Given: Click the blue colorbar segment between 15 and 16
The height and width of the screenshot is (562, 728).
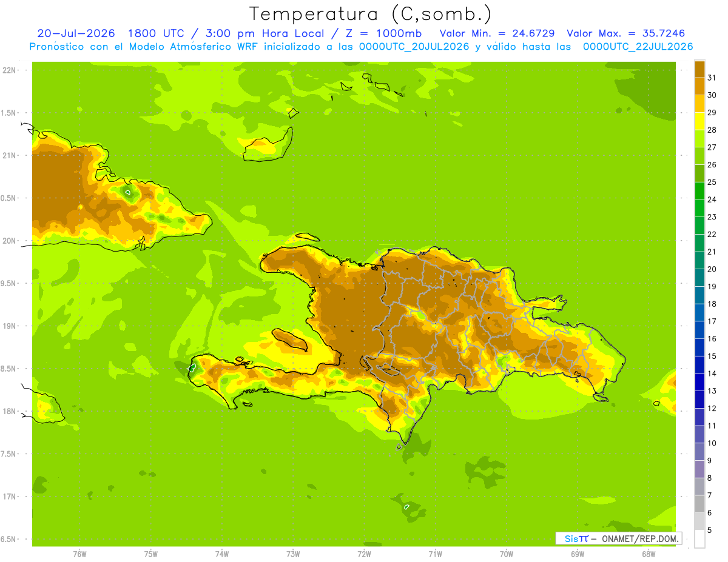Looking at the screenshot, I should click(x=699, y=347).
